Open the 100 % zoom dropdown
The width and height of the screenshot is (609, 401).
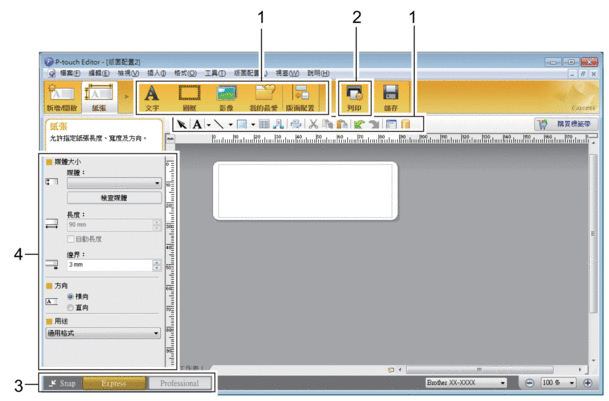558,383
